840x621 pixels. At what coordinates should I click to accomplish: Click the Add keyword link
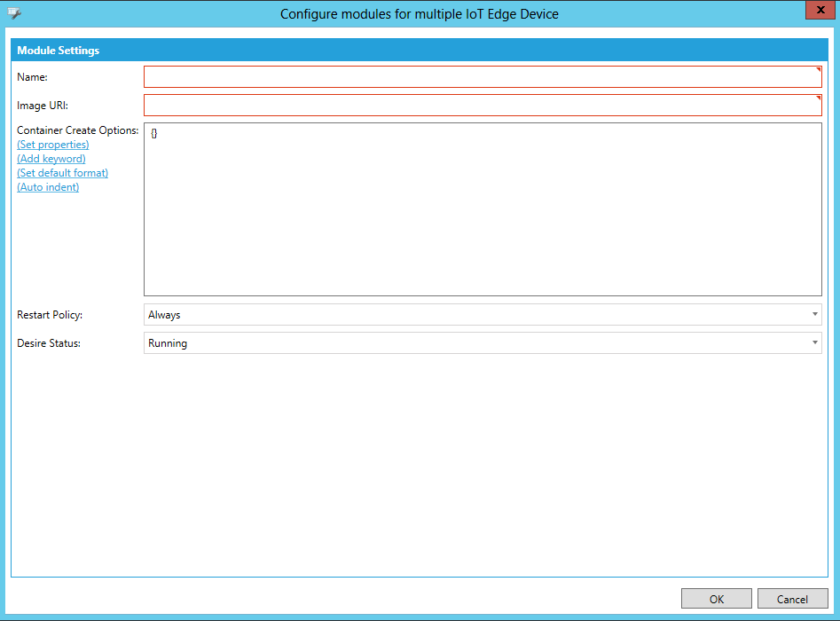(51, 159)
